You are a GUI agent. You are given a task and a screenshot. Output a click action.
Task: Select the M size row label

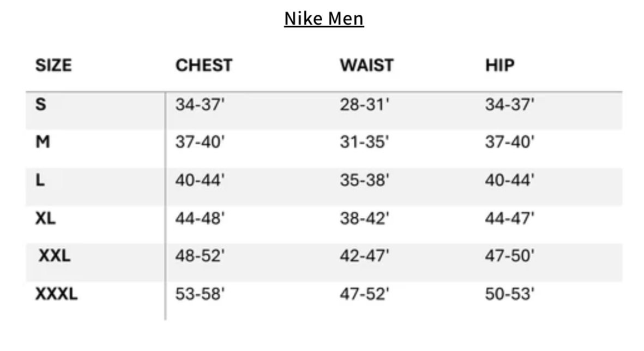click(43, 142)
